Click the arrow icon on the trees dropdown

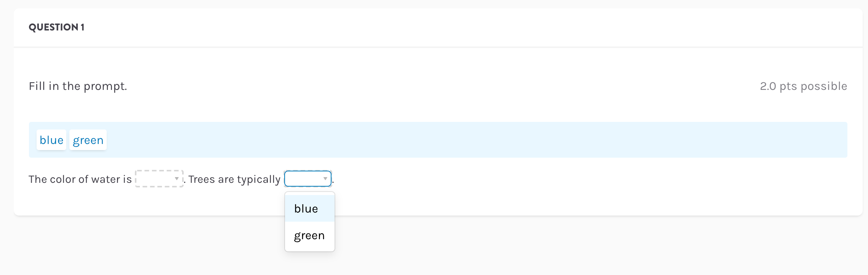point(325,179)
